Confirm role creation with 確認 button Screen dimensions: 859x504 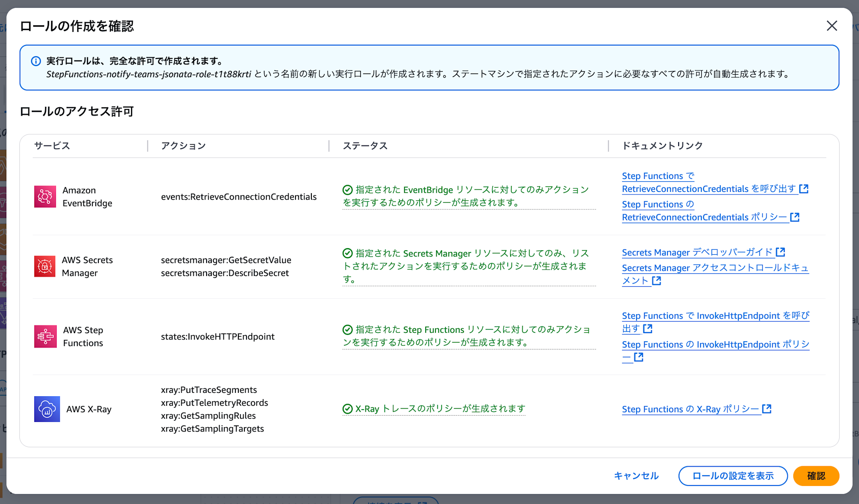tap(816, 476)
